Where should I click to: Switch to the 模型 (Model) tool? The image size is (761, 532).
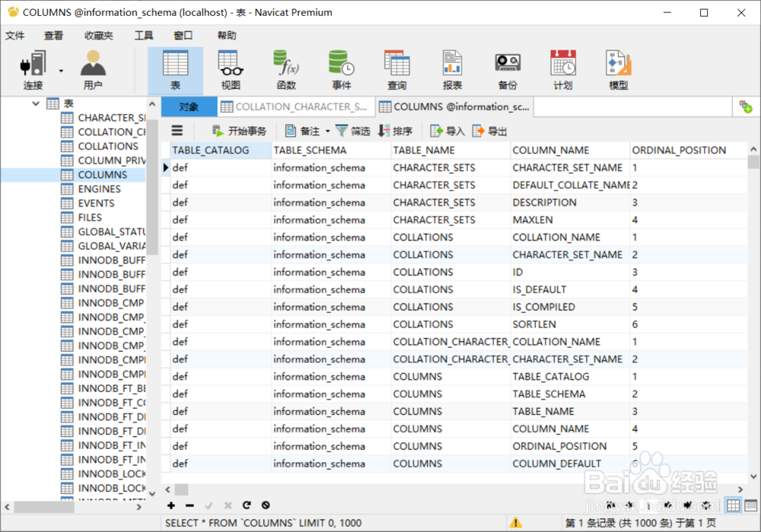[618, 68]
